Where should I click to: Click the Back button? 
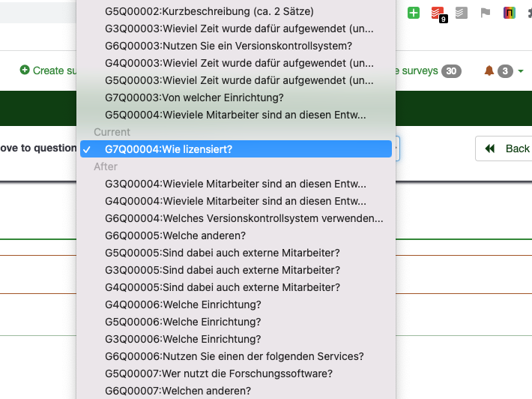[x=504, y=148]
